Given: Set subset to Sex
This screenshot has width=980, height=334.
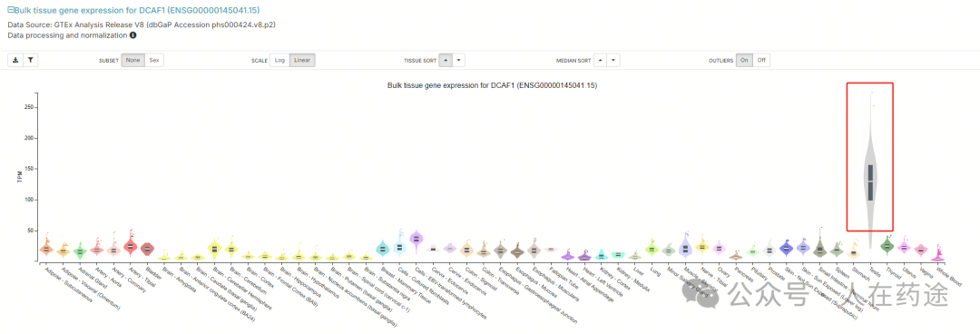Looking at the screenshot, I should point(153,60).
